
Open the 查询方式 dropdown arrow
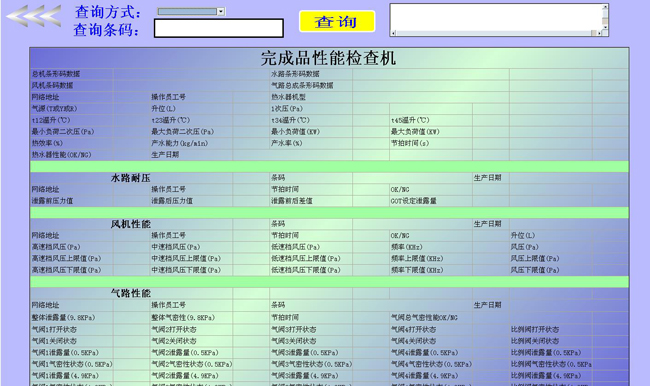[x=221, y=12]
